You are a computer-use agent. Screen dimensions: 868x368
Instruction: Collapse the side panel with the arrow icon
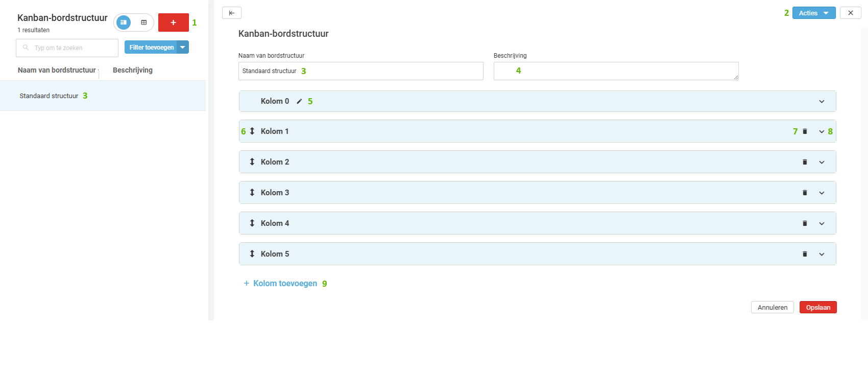(231, 13)
